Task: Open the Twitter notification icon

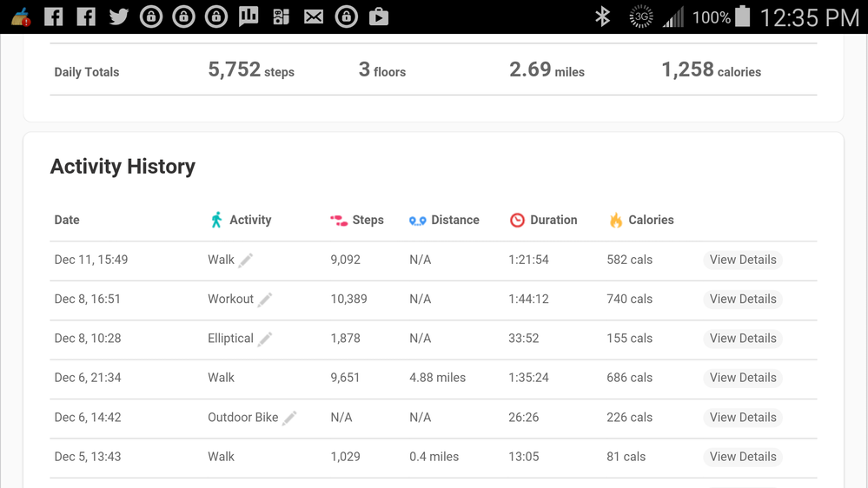Action: pos(118,16)
